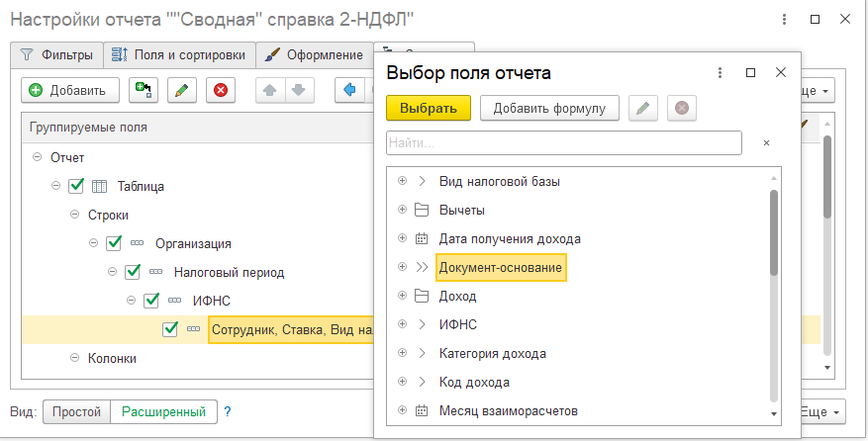Click the field list vertical scrollbar
This screenshot has width=868, height=441.
[774, 233]
